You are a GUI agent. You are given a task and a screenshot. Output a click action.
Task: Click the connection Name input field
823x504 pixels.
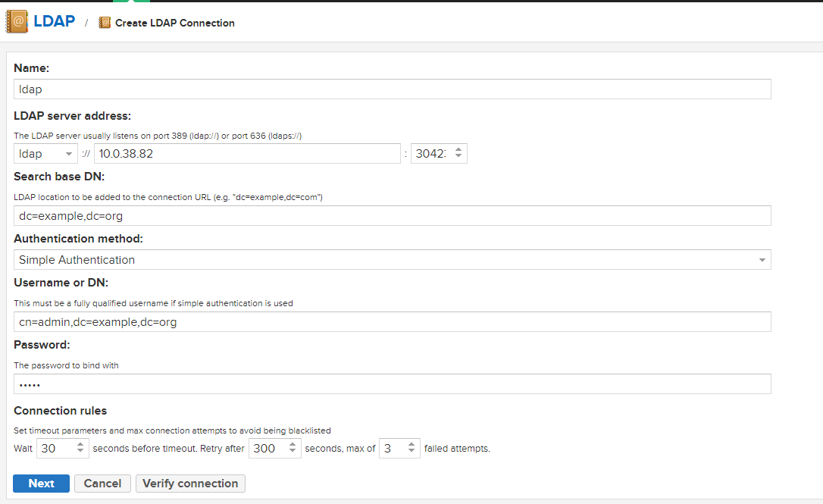point(393,89)
